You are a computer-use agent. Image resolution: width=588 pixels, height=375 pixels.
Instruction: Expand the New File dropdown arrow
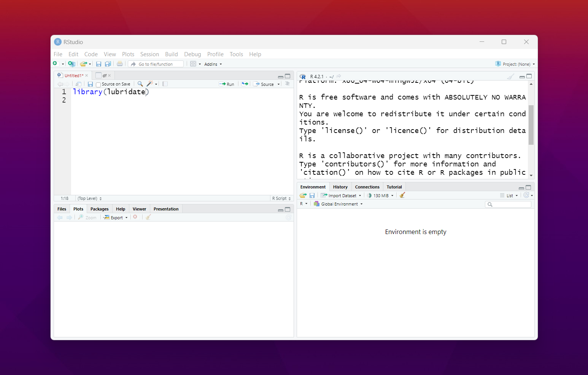63,64
